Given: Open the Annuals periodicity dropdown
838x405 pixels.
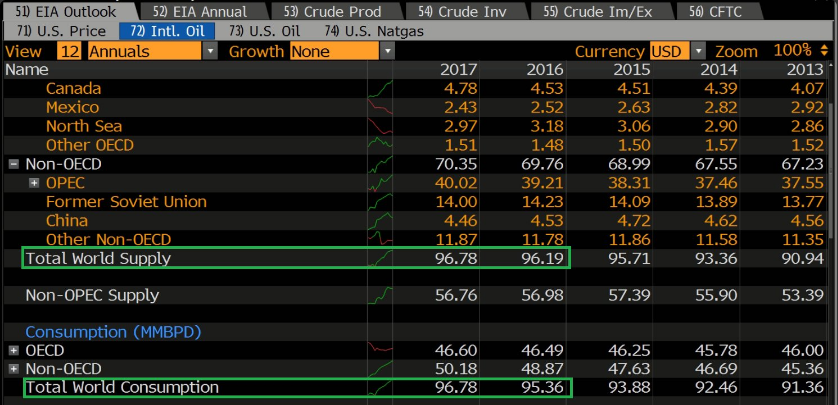Looking at the screenshot, I should point(209,51).
